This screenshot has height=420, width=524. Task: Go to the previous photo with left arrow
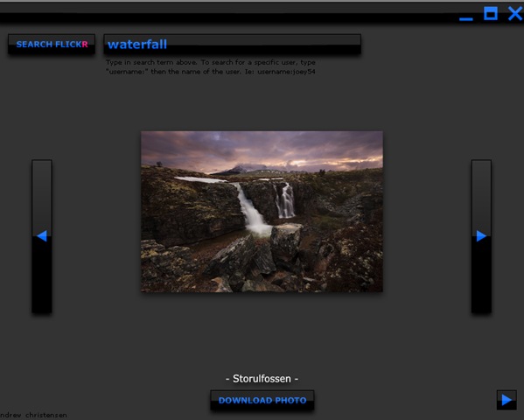(42, 236)
